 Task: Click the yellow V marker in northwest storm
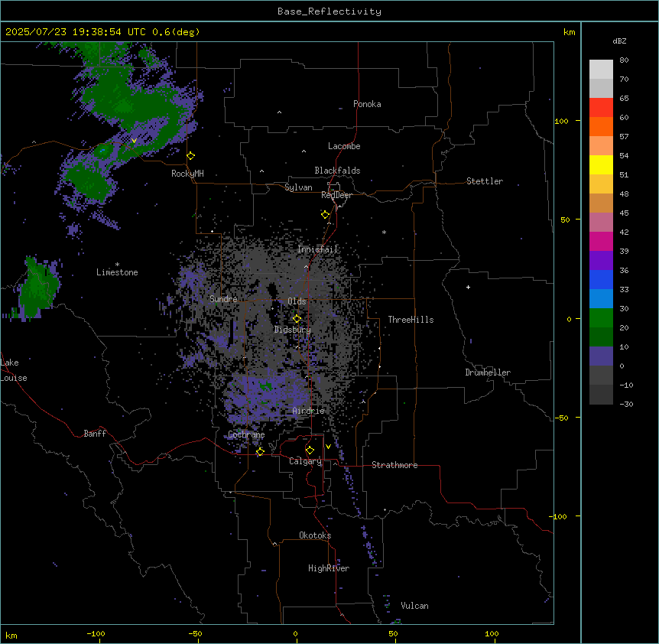click(134, 141)
